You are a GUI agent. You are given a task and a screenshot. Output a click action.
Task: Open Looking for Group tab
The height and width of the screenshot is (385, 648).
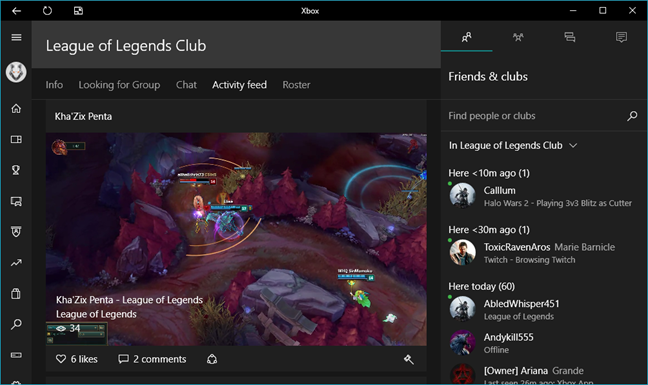(x=119, y=85)
